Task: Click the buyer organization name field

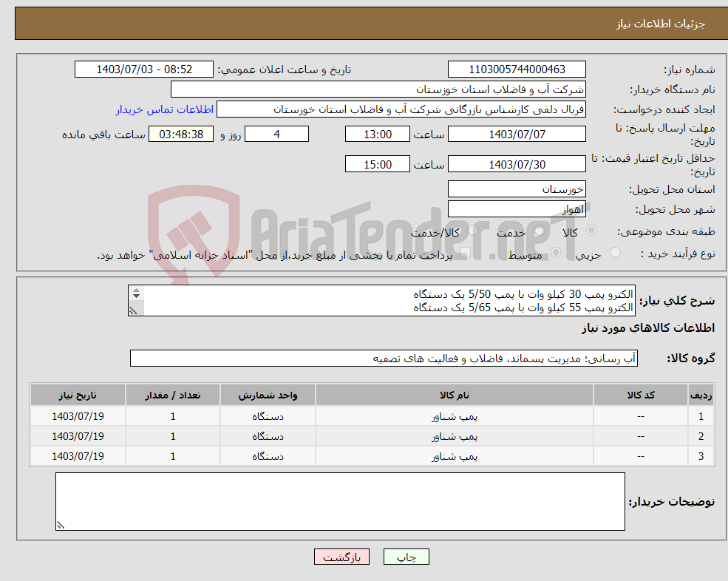Action: click(x=378, y=89)
